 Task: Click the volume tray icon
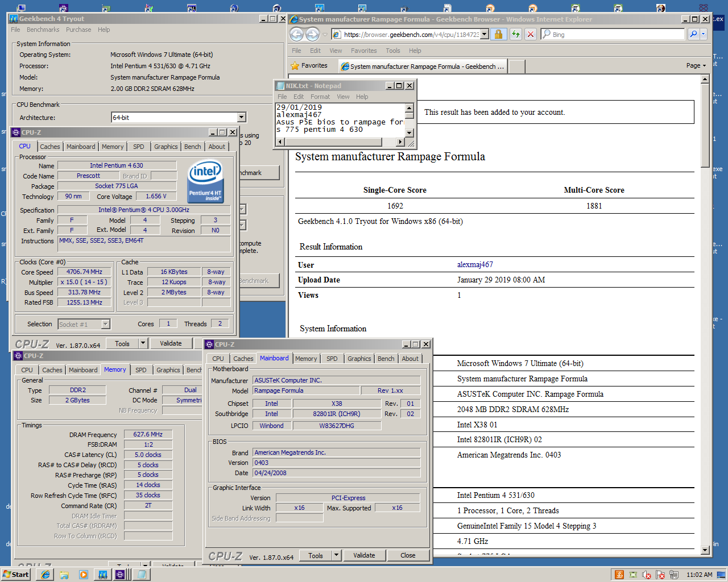click(647, 575)
